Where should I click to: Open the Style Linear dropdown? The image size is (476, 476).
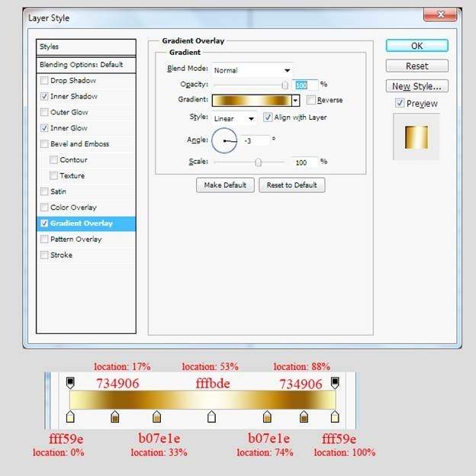pyautogui.click(x=234, y=118)
